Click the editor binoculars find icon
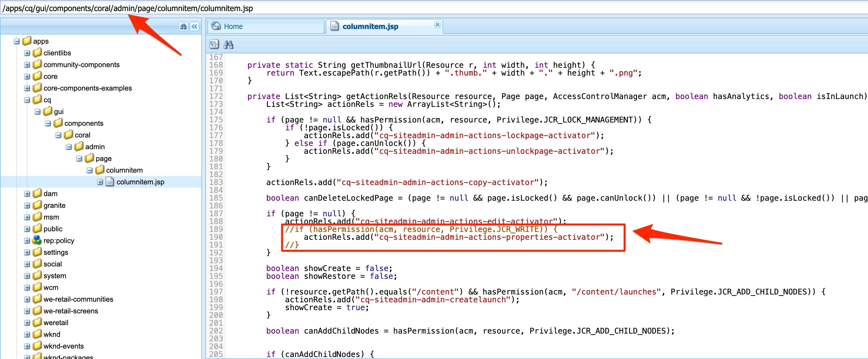This screenshot has width=868, height=359. click(228, 44)
